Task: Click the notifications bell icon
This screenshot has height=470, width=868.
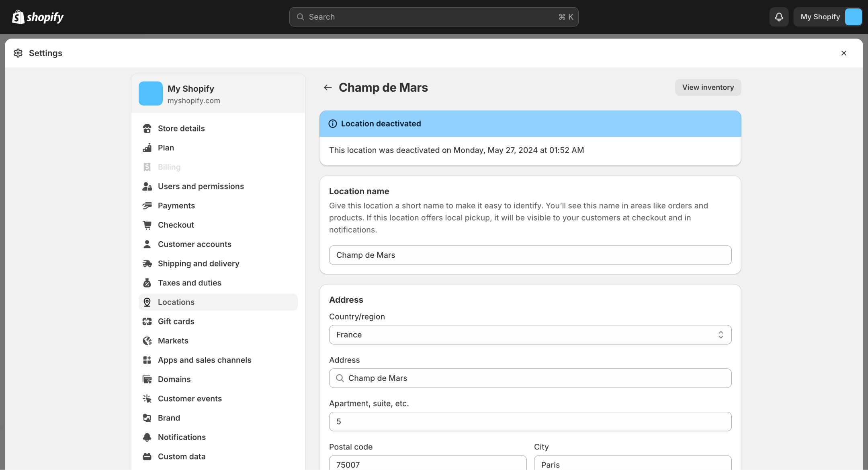Action: [779, 17]
